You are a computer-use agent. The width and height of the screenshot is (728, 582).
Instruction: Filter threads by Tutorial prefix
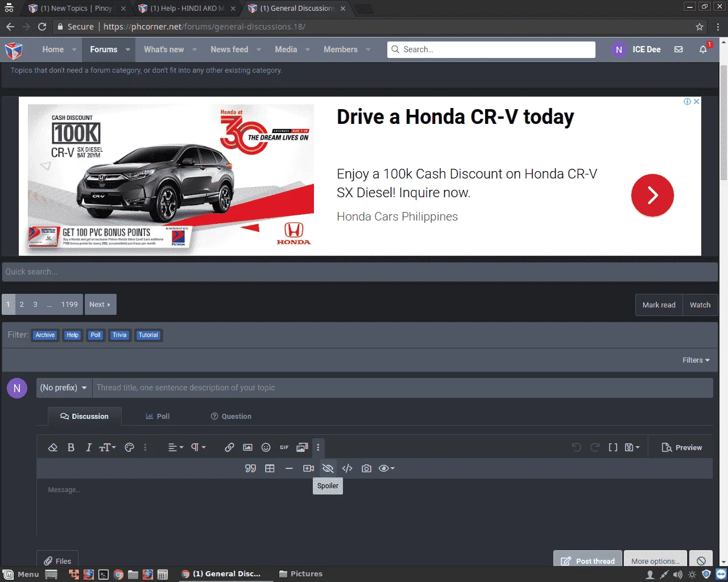click(148, 335)
